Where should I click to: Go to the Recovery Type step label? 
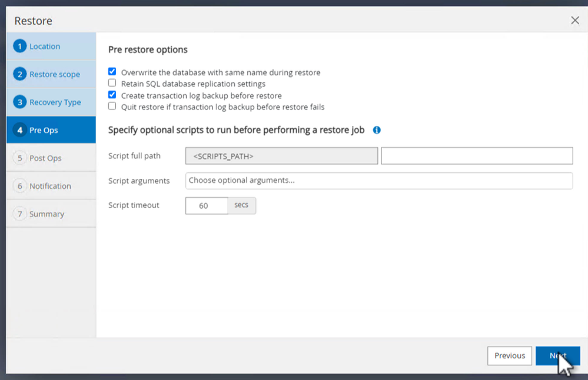[x=55, y=102]
